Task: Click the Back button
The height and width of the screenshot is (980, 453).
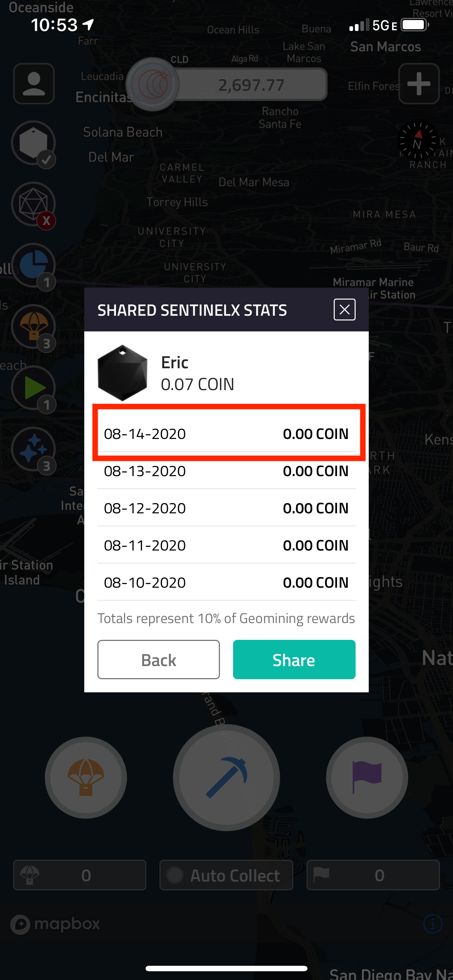Action: [159, 659]
